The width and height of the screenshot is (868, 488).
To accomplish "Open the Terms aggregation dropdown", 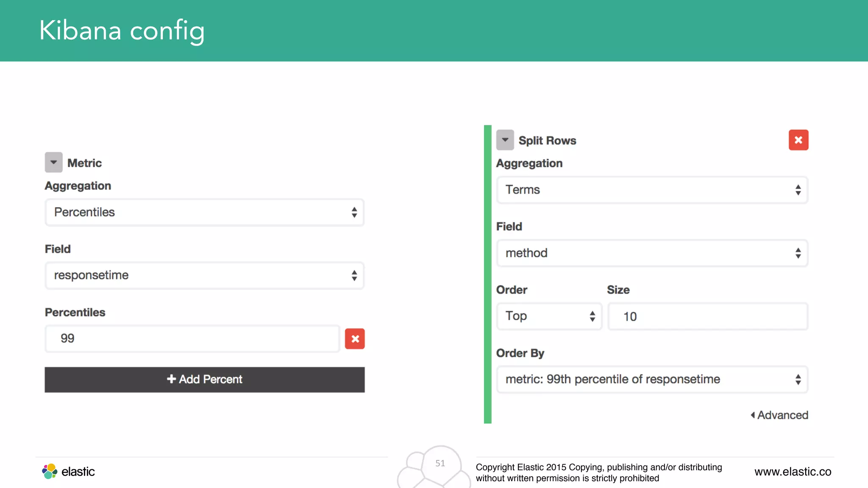I will click(x=652, y=190).
